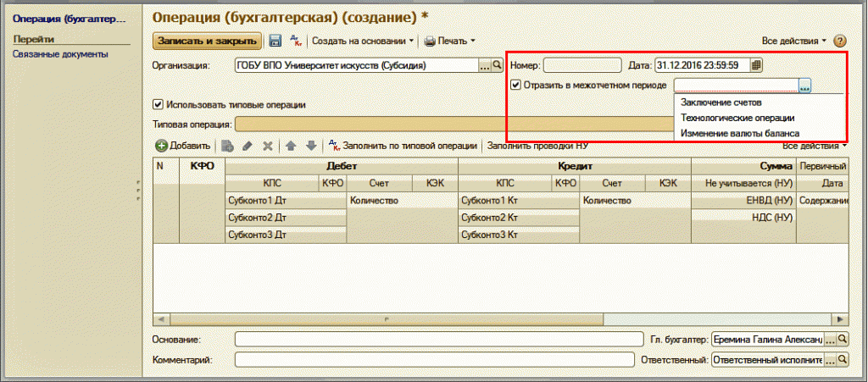The height and width of the screenshot is (382, 868).
Task: Open the help question mark icon
Action: pyautogui.click(x=840, y=41)
